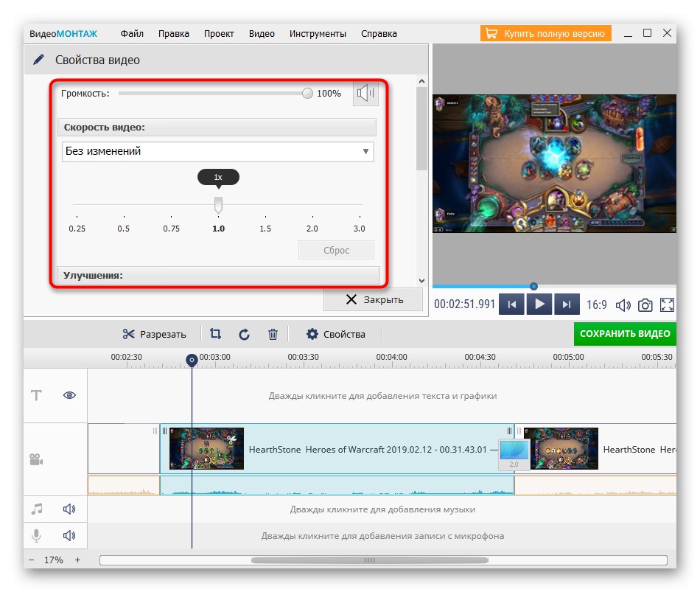
Task: Click the Разрезать scissors tool
Action: [x=154, y=334]
